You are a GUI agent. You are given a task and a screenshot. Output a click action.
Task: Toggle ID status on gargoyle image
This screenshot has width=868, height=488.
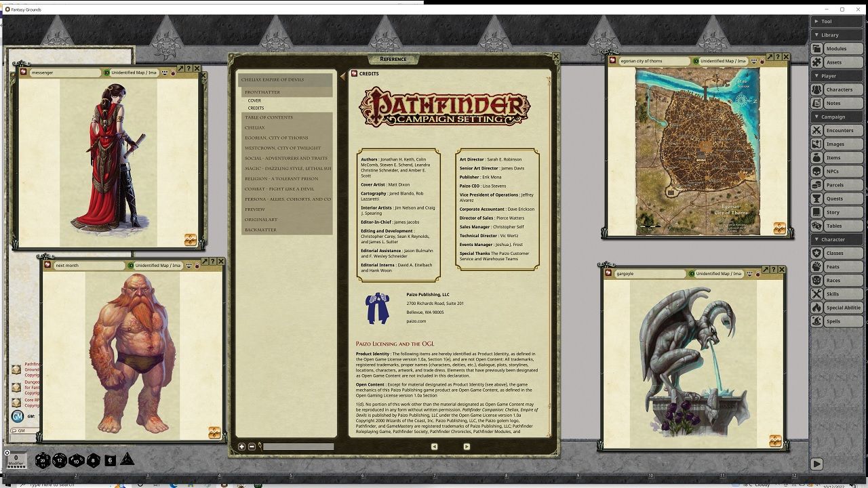pos(692,274)
